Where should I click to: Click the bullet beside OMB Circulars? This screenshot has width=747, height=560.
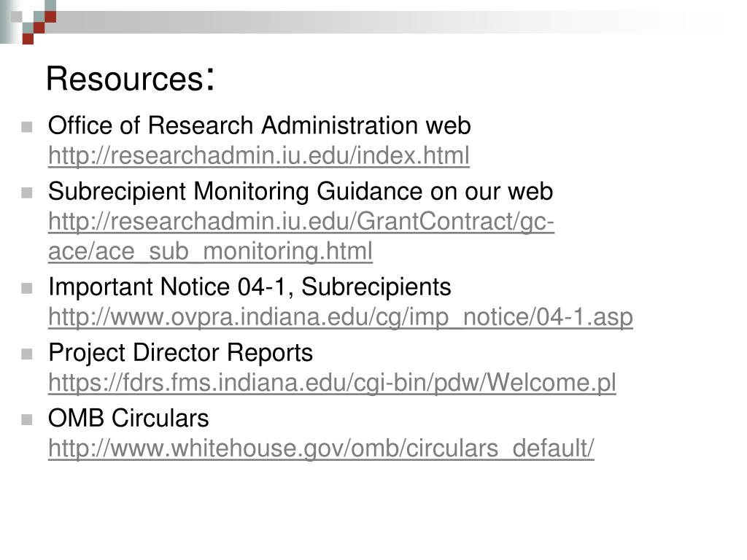pyautogui.click(x=27, y=419)
